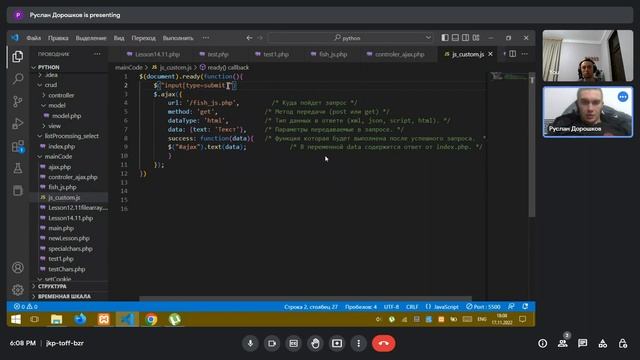Click the python command center search box
The height and width of the screenshot is (360, 640).
(x=351, y=38)
